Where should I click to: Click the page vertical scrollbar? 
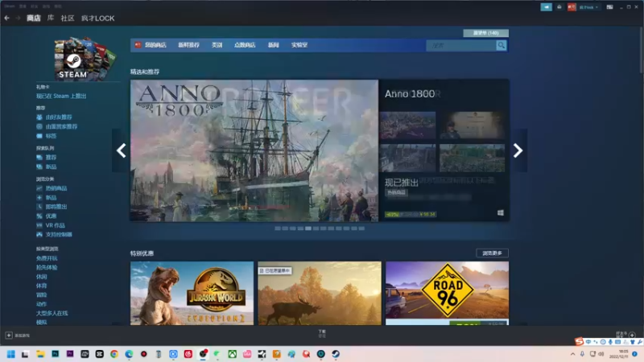point(641,51)
